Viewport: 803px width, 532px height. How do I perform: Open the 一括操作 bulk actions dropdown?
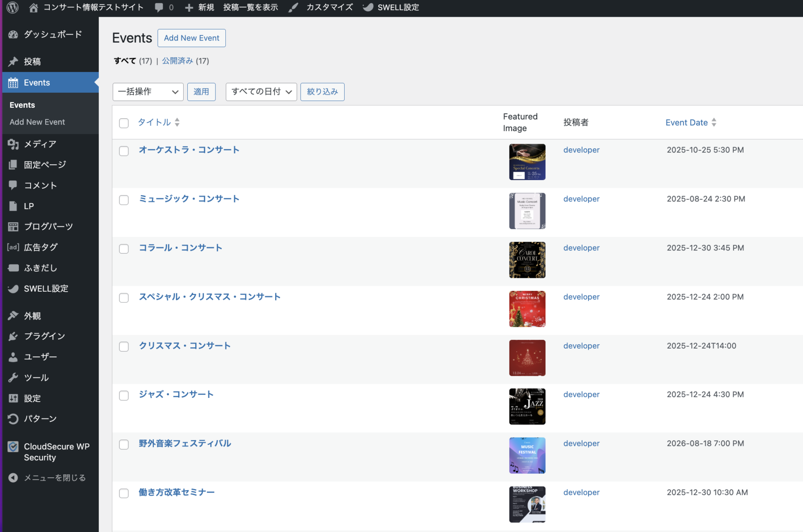tap(148, 92)
